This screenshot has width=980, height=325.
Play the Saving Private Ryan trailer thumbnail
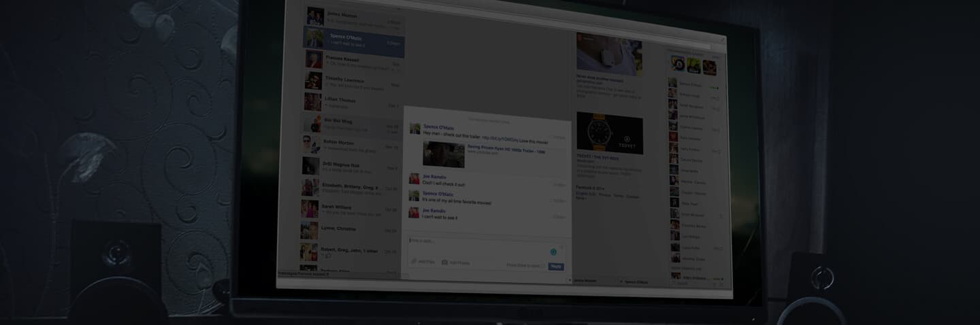444,154
